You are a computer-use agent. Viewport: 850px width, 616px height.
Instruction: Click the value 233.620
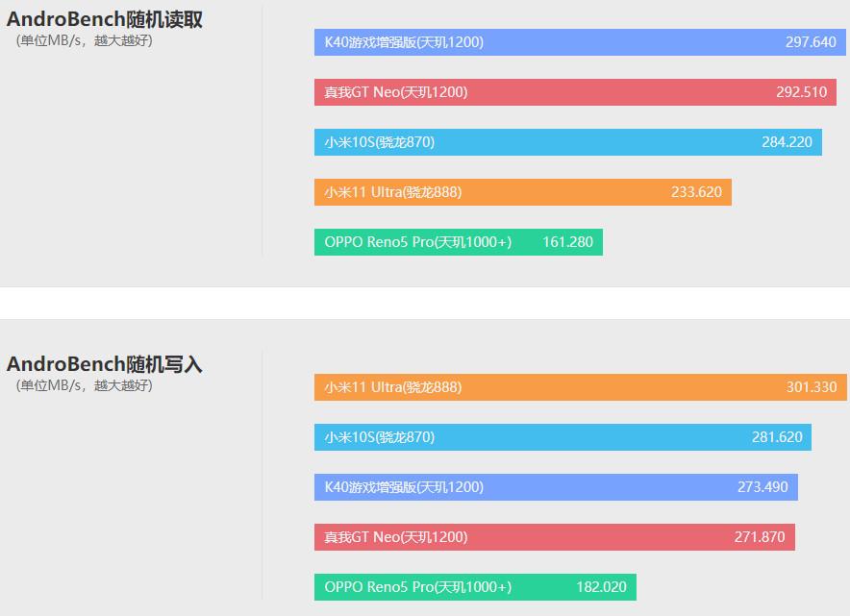point(696,192)
